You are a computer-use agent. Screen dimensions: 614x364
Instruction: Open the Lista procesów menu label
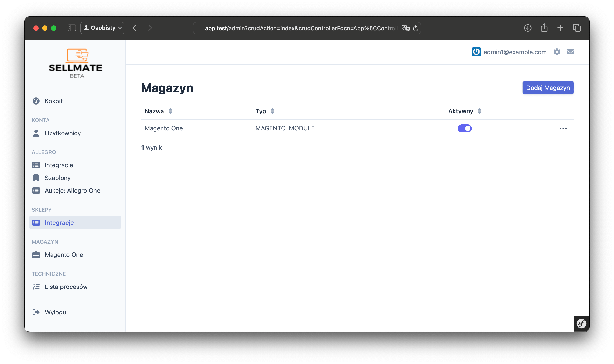[66, 287]
